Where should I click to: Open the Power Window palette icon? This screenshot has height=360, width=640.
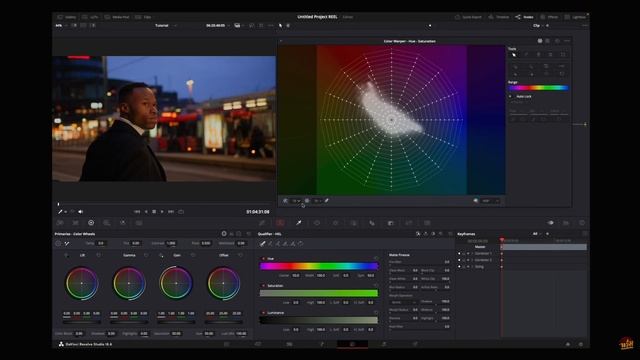(317, 223)
